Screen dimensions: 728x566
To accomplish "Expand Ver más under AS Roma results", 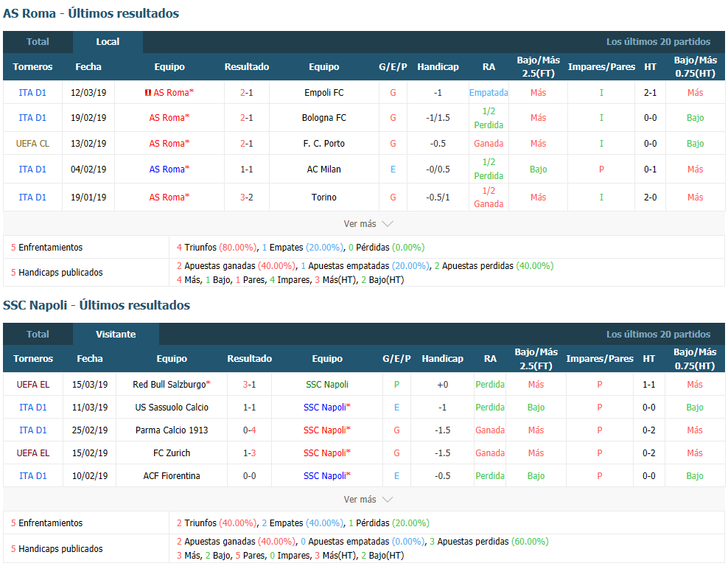I will point(368,224).
